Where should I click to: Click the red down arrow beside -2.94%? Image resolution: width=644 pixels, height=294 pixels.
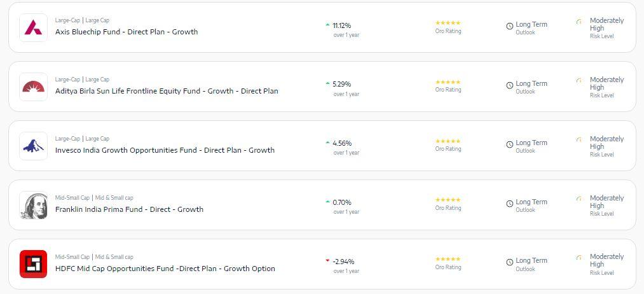pos(327,261)
